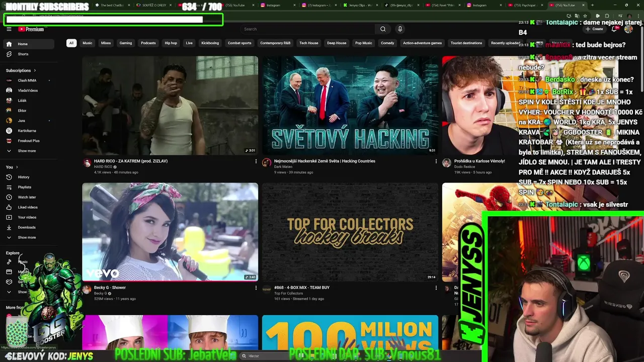Image resolution: width=644 pixels, height=362 pixels.
Task: Click Dark Mateo channel avatar
Action: coord(267,163)
